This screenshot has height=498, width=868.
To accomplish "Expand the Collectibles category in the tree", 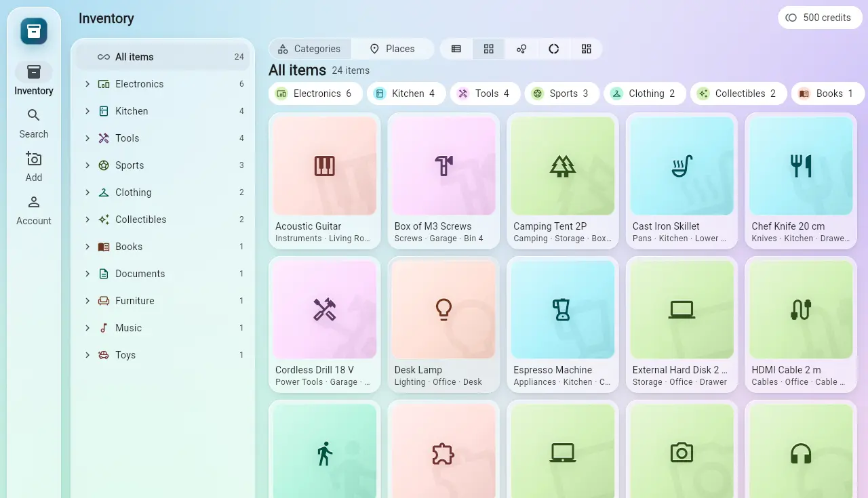I will [x=87, y=220].
